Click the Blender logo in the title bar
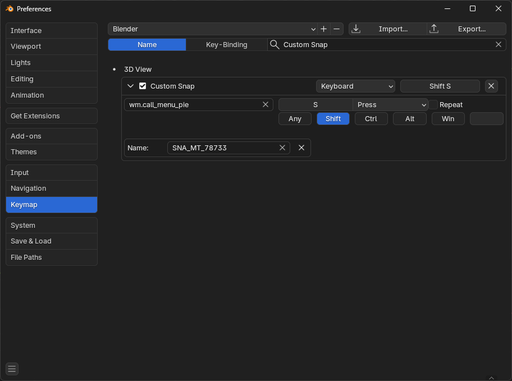 click(x=10, y=9)
